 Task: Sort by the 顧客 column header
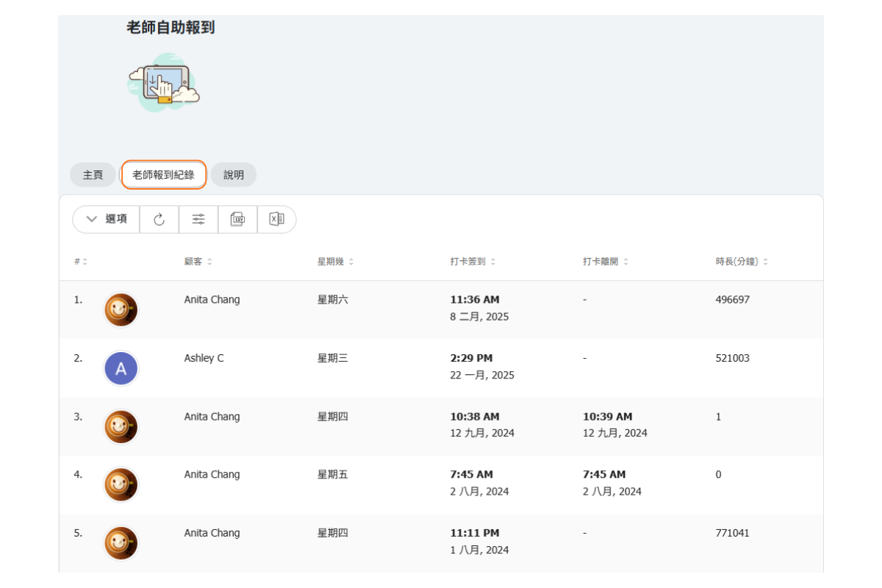click(198, 262)
